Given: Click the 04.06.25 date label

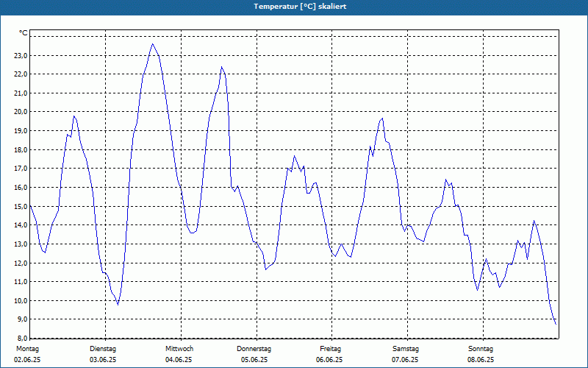Looking at the screenshot, I should (x=179, y=360).
